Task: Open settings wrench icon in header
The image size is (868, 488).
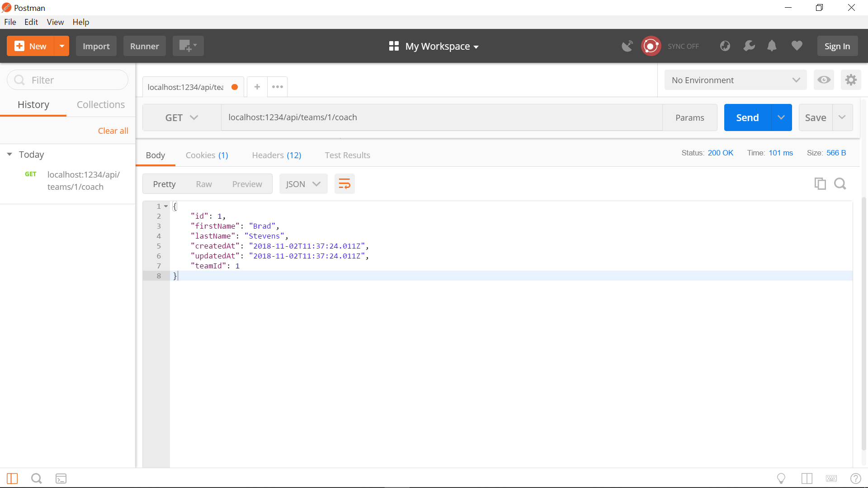Action: (749, 46)
